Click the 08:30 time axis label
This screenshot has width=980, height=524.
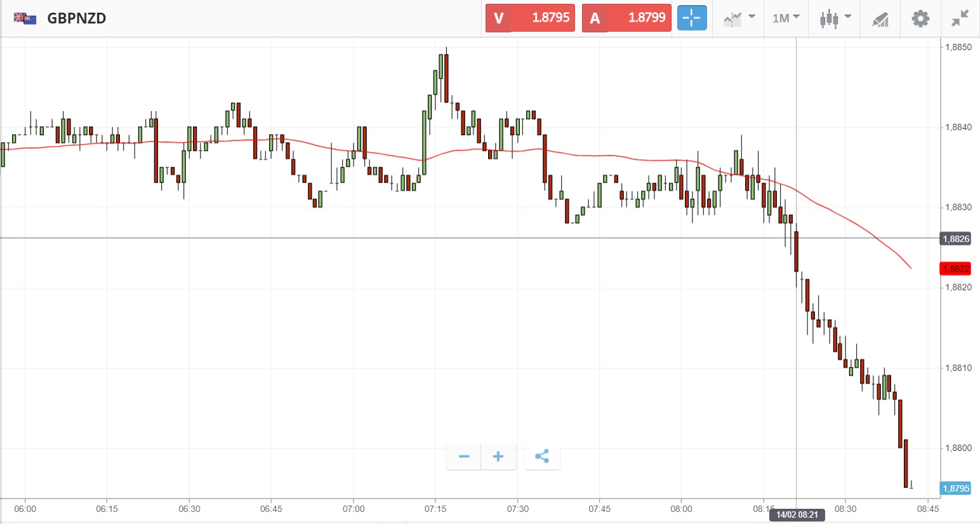(845, 509)
